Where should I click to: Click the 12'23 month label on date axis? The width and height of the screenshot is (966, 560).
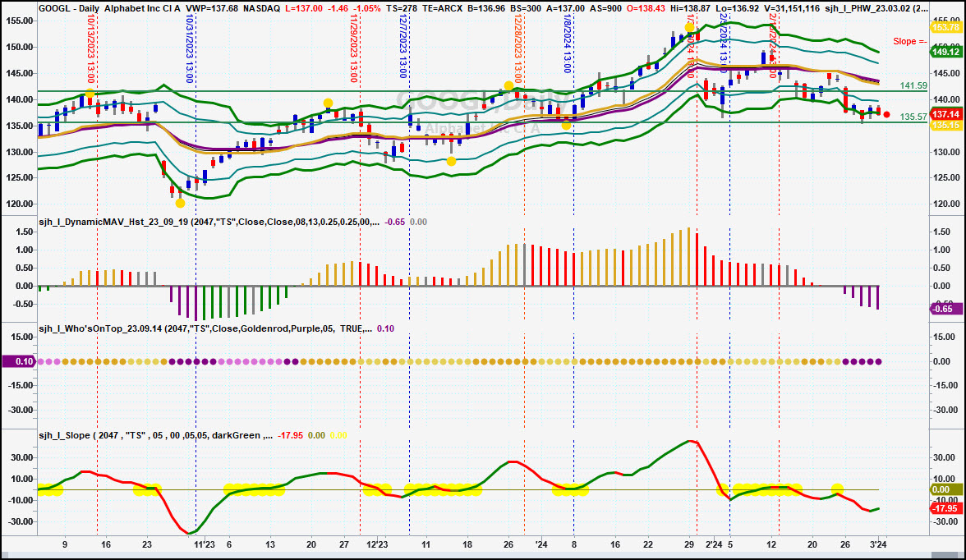tap(377, 544)
